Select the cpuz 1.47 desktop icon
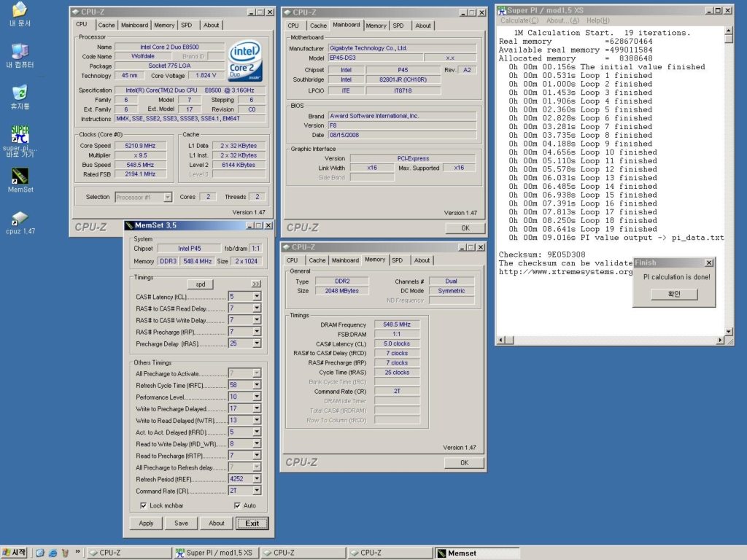 pyautogui.click(x=20, y=223)
